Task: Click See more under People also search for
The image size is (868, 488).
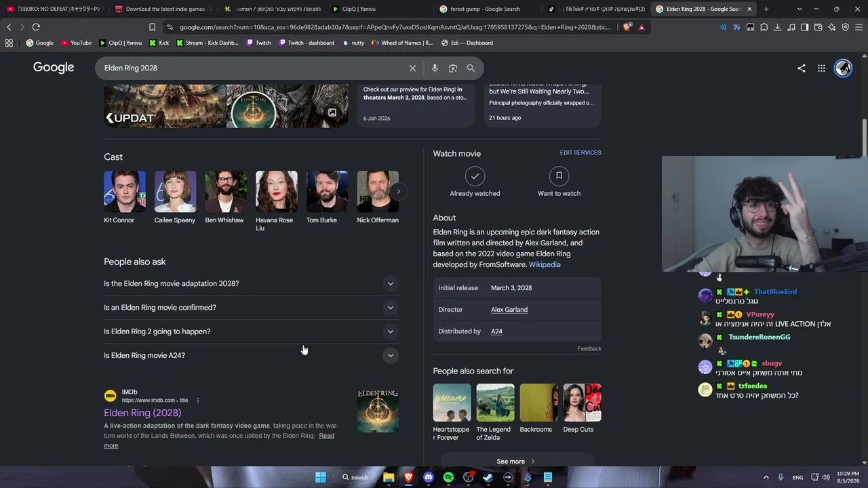Action: tap(515, 462)
